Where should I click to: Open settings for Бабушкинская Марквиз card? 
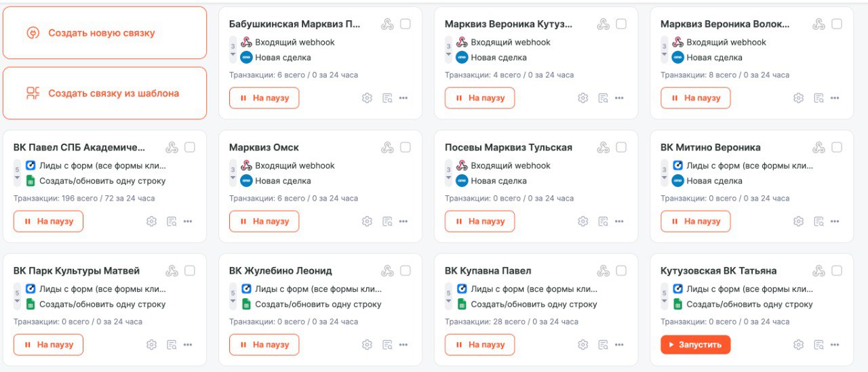[367, 98]
